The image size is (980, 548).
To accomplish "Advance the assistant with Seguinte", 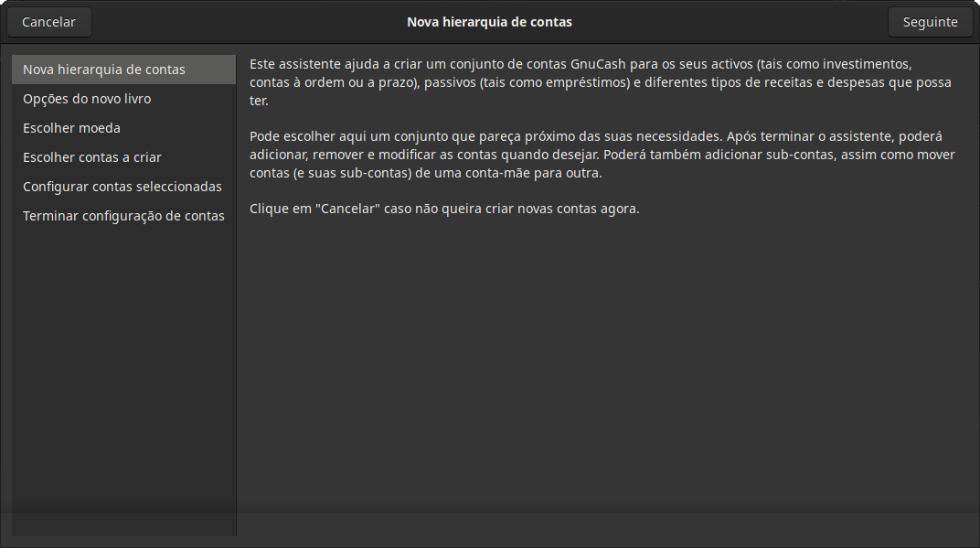I will [x=930, y=21].
